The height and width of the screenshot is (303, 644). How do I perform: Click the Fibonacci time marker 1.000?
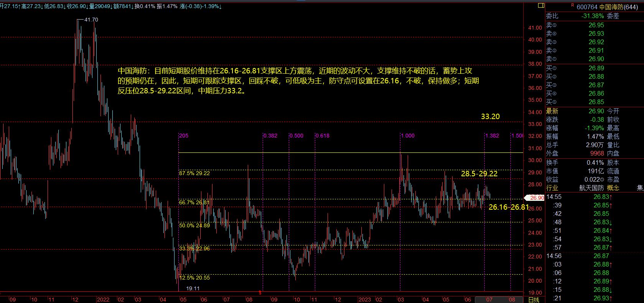(408, 136)
